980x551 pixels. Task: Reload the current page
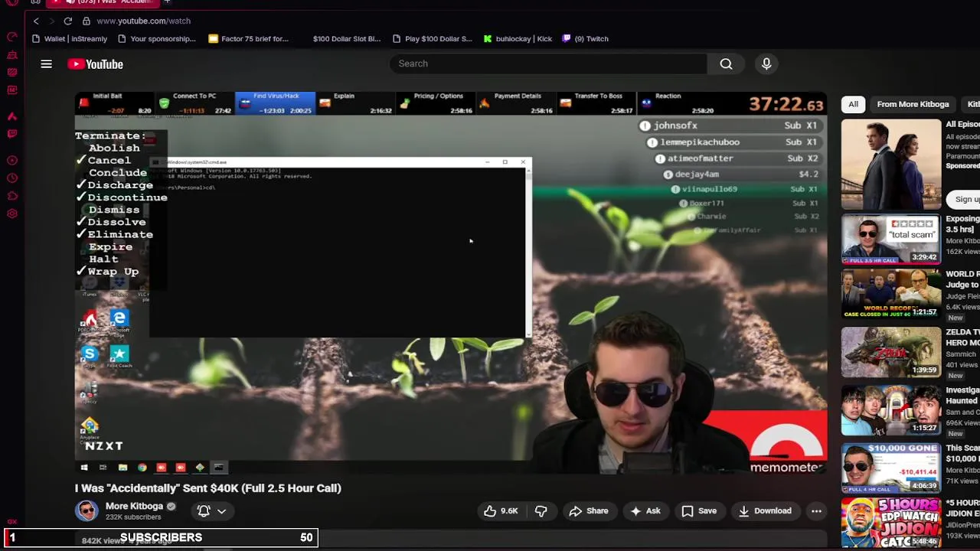point(68,21)
